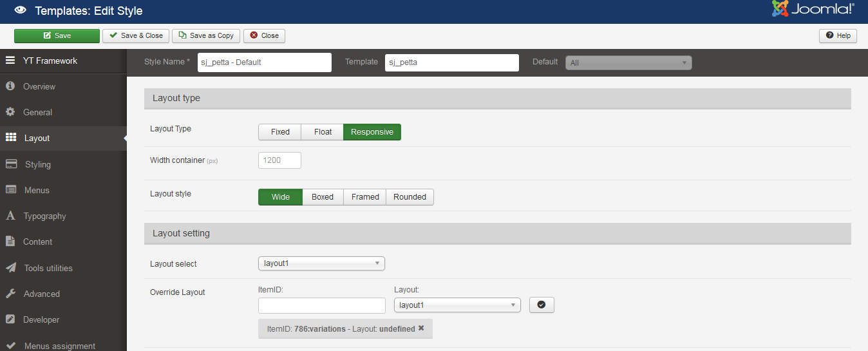Choose the Rounded layout style
Viewport: 868px width, 351px height.
(410, 197)
